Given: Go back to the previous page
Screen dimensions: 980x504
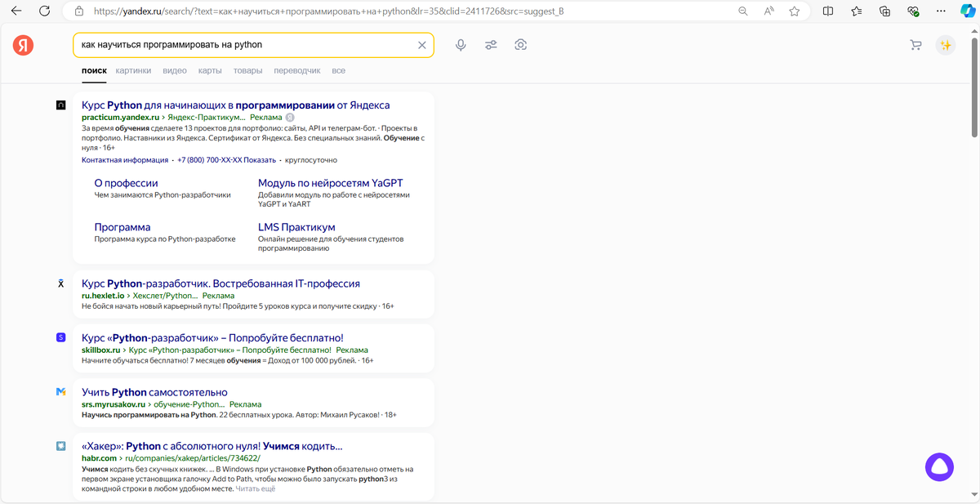Looking at the screenshot, I should click(16, 11).
